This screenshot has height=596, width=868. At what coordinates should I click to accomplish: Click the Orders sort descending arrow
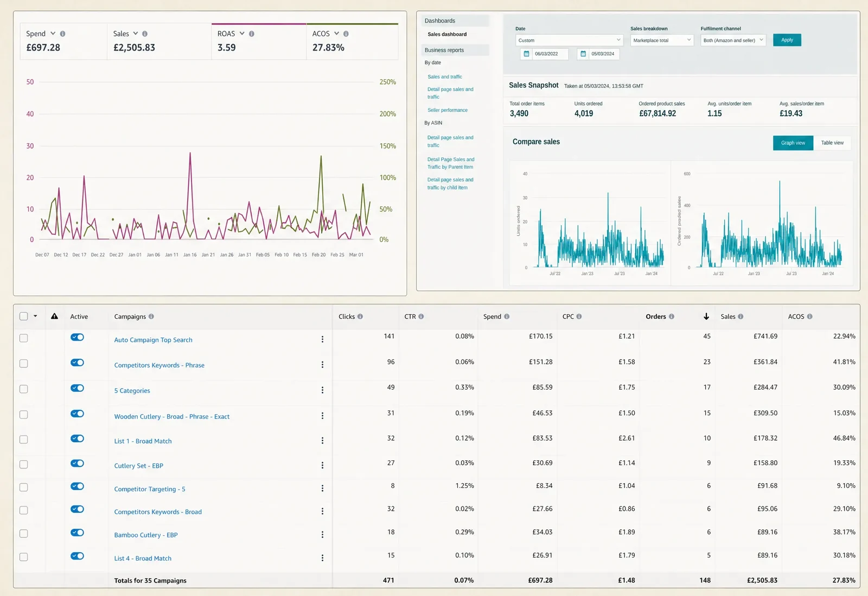[x=706, y=316]
